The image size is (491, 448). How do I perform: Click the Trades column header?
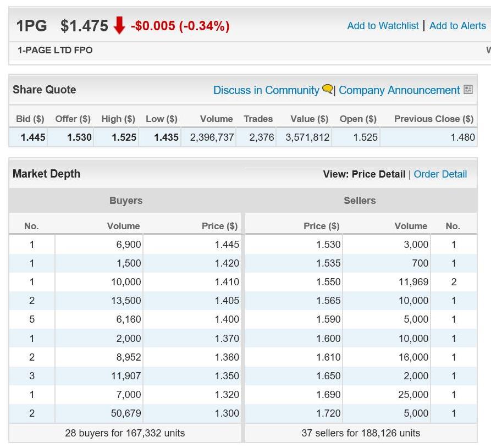click(x=258, y=119)
